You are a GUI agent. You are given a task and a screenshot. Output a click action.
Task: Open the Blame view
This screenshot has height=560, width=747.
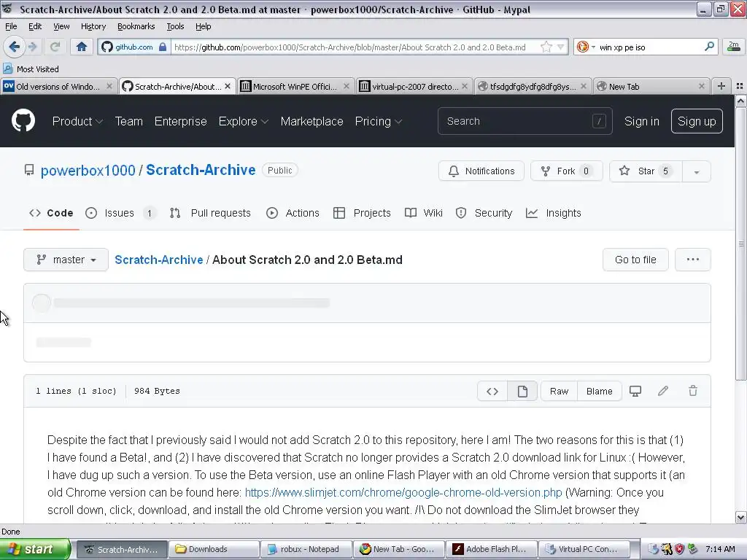coord(600,391)
